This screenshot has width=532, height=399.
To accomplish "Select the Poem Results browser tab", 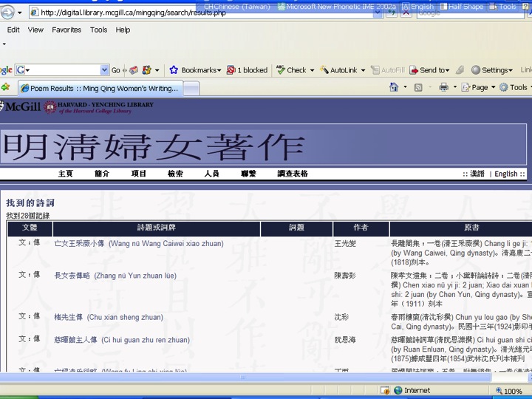I will (100, 88).
